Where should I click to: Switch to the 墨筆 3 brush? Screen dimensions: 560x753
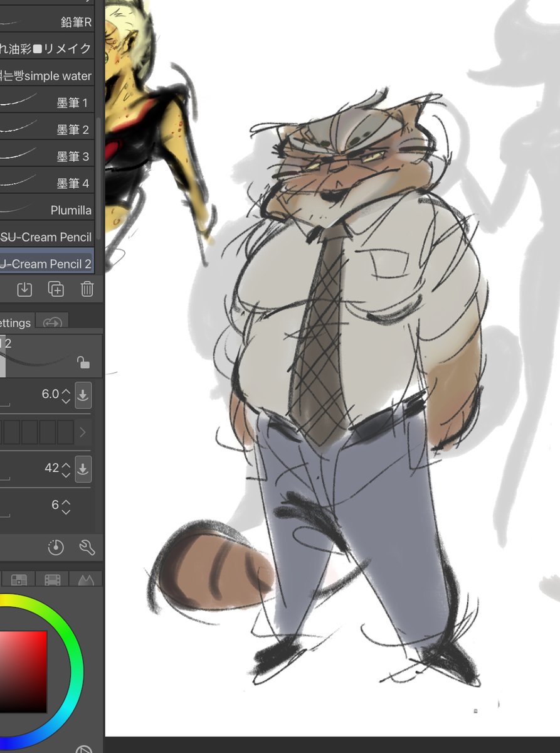coord(47,156)
